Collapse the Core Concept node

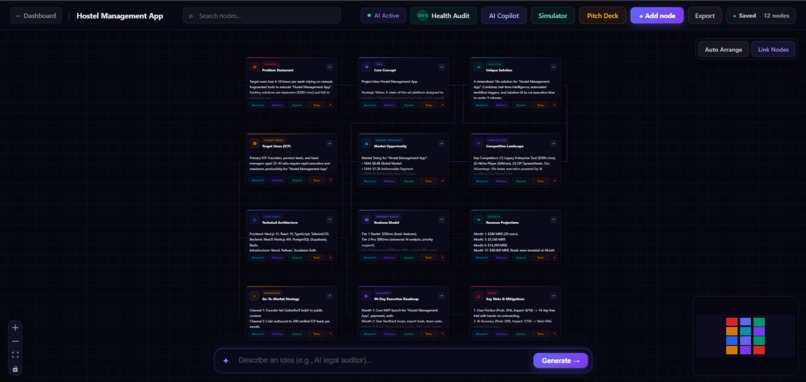point(442,67)
